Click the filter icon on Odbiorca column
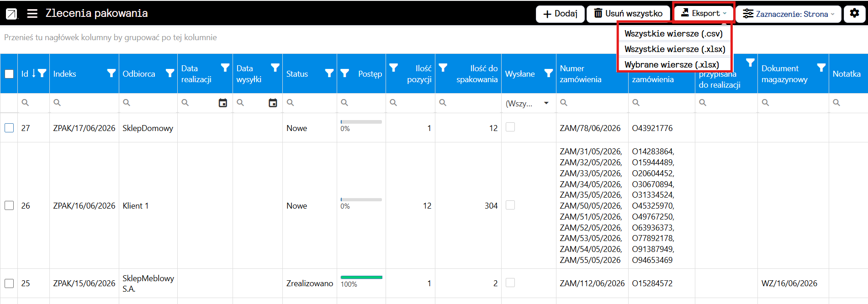The height and width of the screenshot is (304, 868). coord(170,73)
